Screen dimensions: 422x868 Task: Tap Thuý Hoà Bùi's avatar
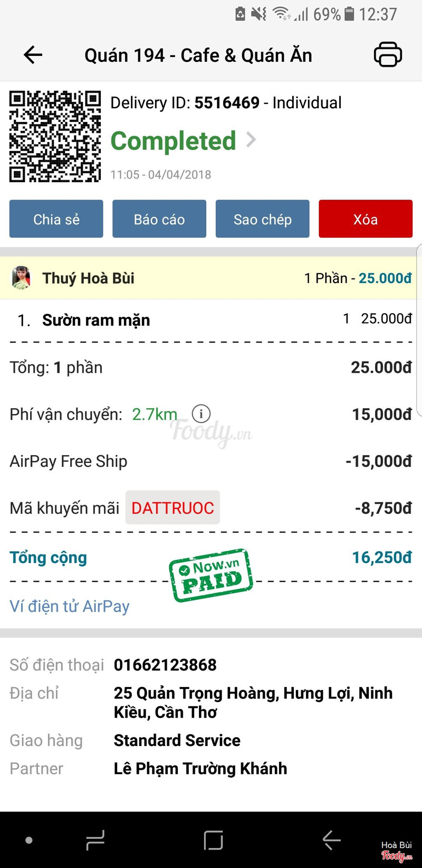pyautogui.click(x=21, y=278)
